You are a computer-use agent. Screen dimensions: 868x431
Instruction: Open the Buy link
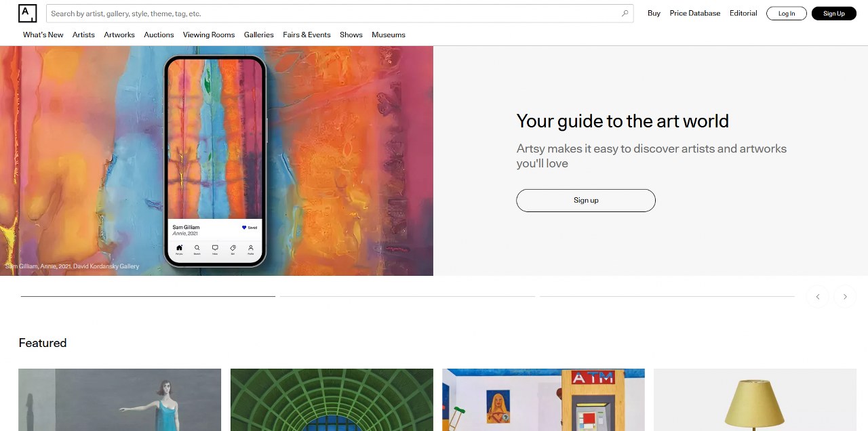(654, 14)
